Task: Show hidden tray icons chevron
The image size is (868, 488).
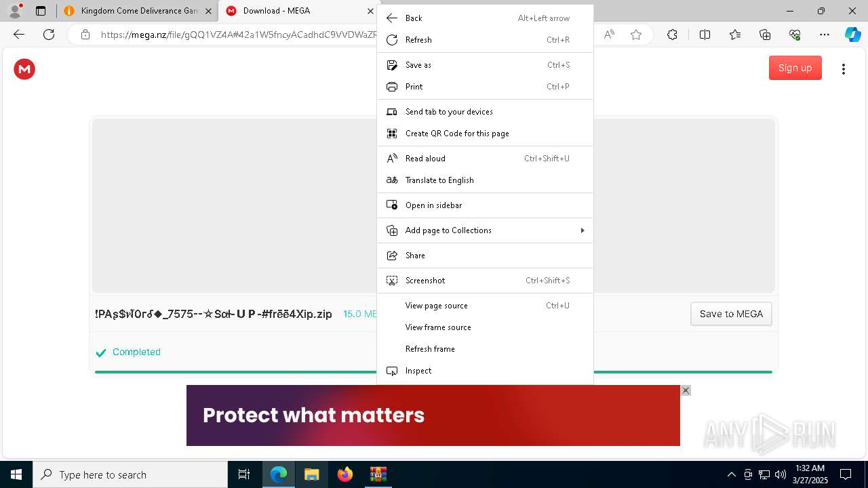Action: tap(731, 474)
